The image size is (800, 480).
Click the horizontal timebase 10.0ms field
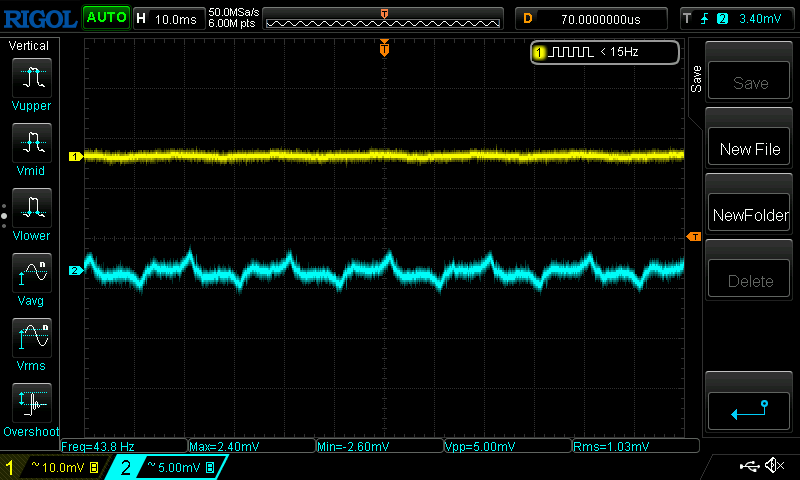click(x=169, y=19)
